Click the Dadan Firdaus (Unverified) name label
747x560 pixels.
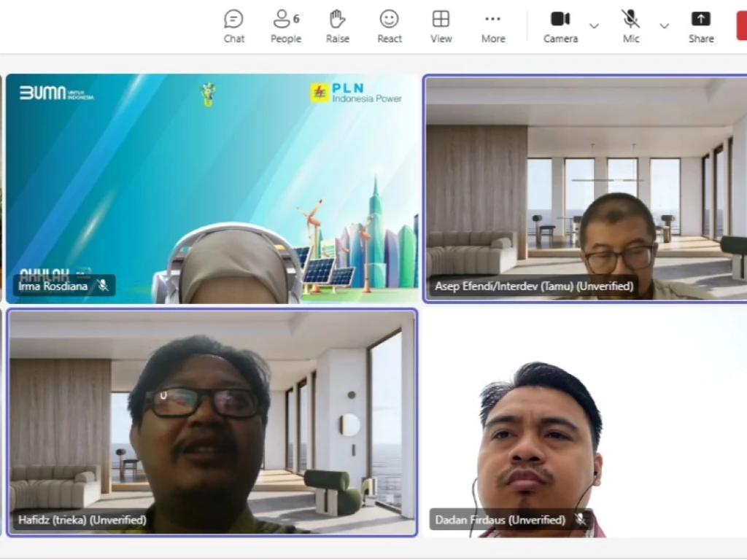pos(500,520)
